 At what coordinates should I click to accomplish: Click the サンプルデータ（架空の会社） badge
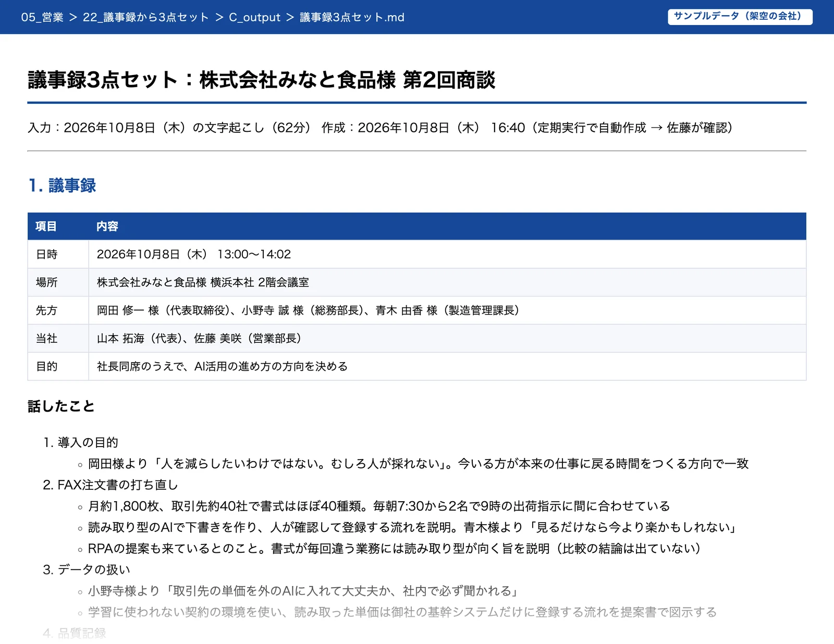740,17
